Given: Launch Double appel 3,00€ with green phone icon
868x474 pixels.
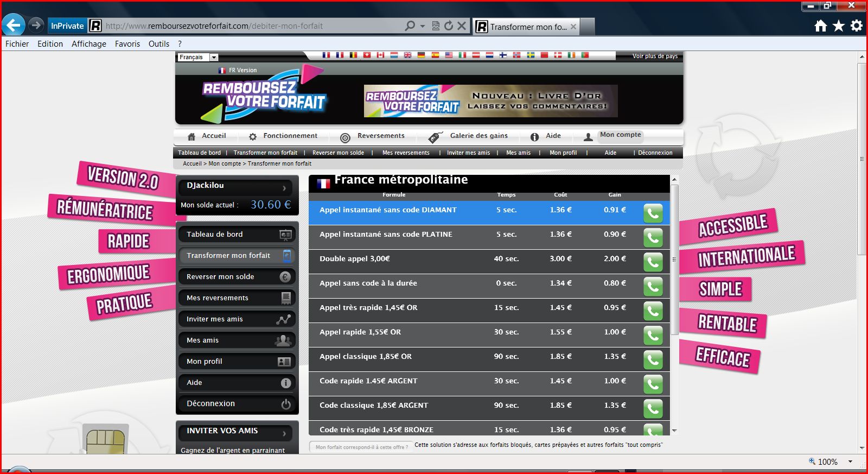Looking at the screenshot, I should pos(653,262).
